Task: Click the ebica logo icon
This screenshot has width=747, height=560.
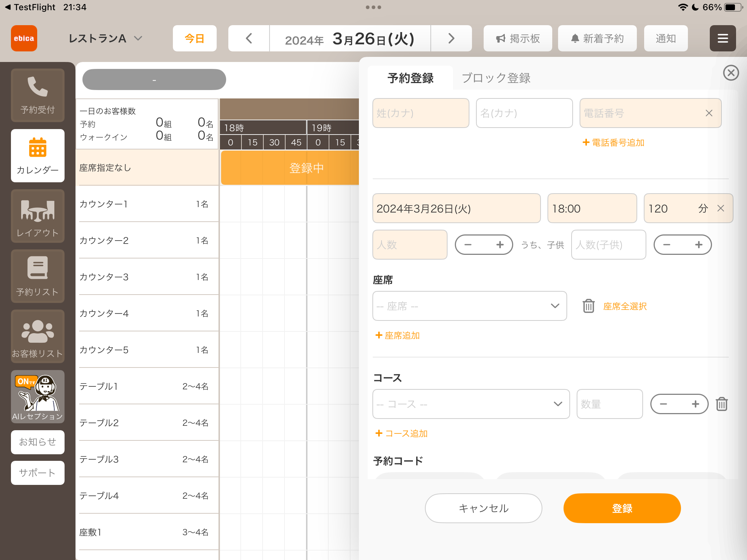Action: tap(24, 38)
